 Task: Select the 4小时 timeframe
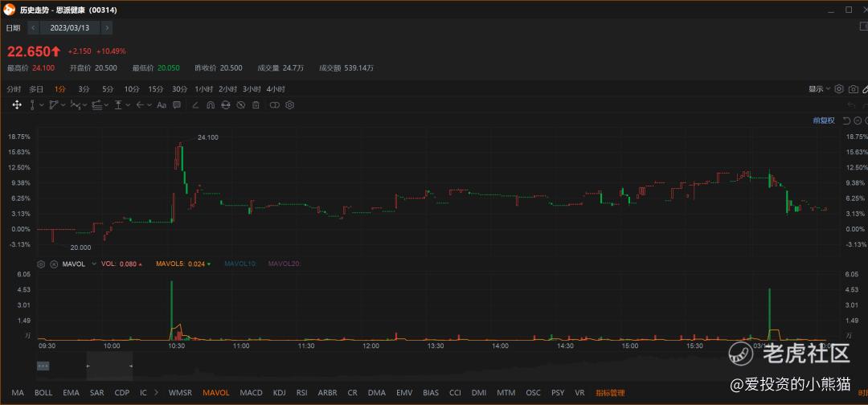pos(275,89)
